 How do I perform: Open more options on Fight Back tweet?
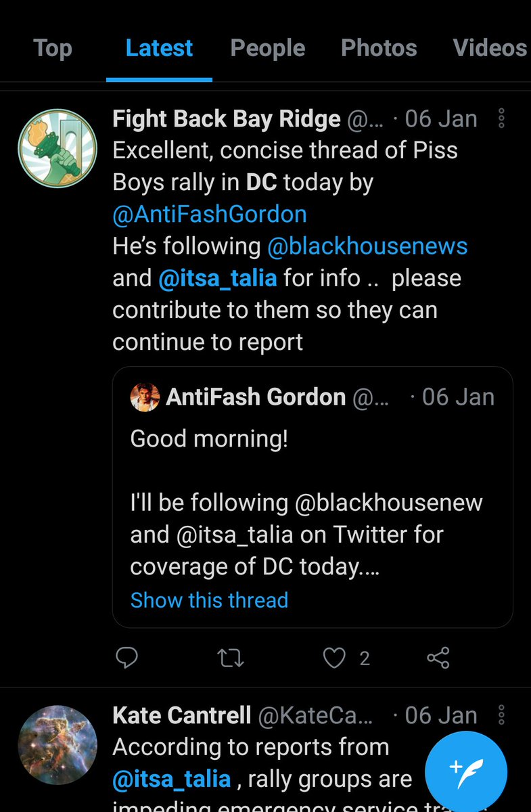point(501,118)
